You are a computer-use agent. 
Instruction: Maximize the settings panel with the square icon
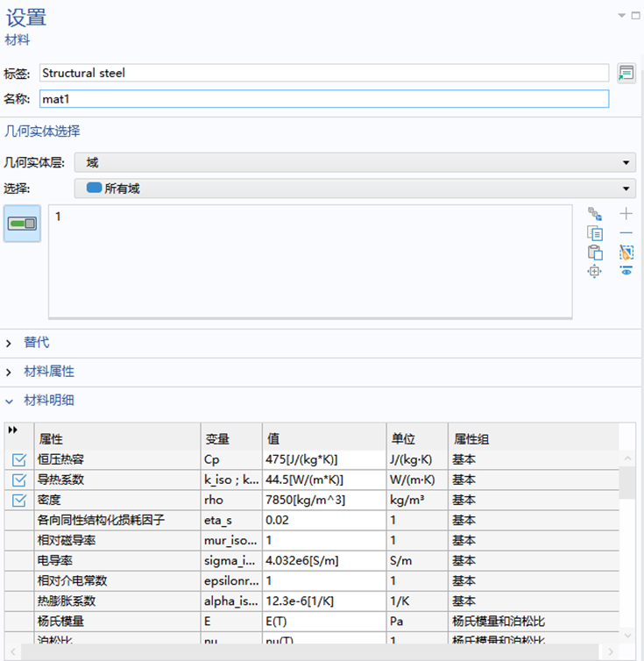point(635,16)
